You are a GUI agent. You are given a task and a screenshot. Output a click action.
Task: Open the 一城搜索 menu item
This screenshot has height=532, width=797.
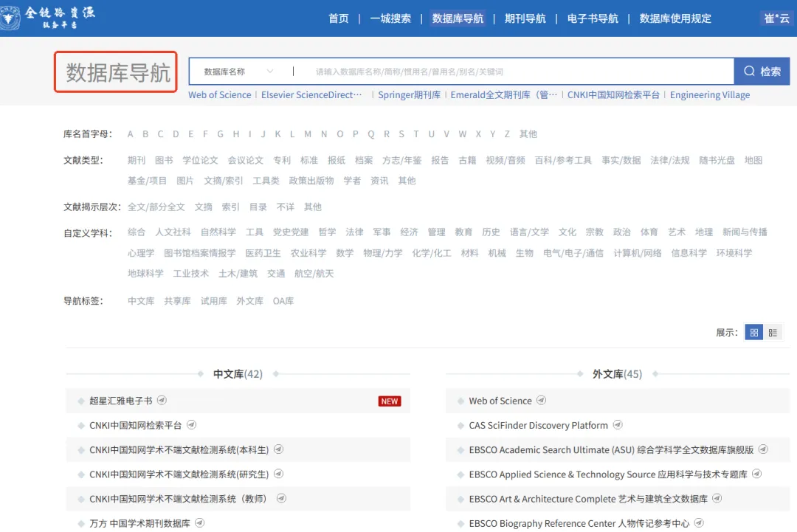390,18
